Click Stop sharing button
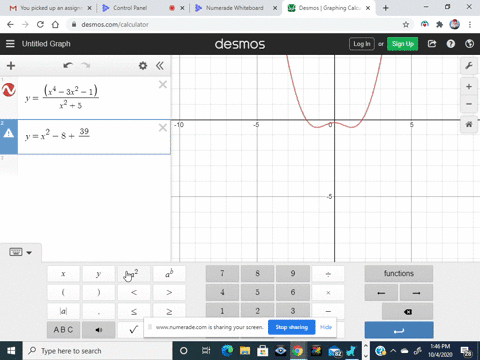Image resolution: width=480 pixels, height=360 pixels. [292, 327]
